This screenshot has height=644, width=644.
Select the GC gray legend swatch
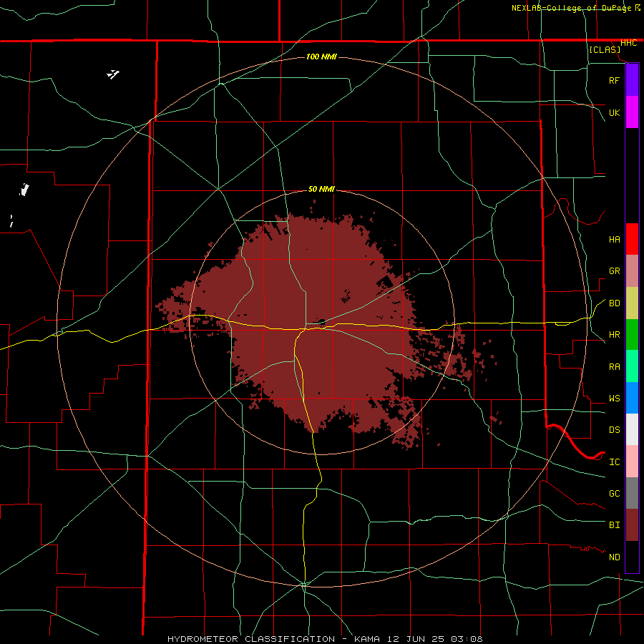[x=632, y=493]
